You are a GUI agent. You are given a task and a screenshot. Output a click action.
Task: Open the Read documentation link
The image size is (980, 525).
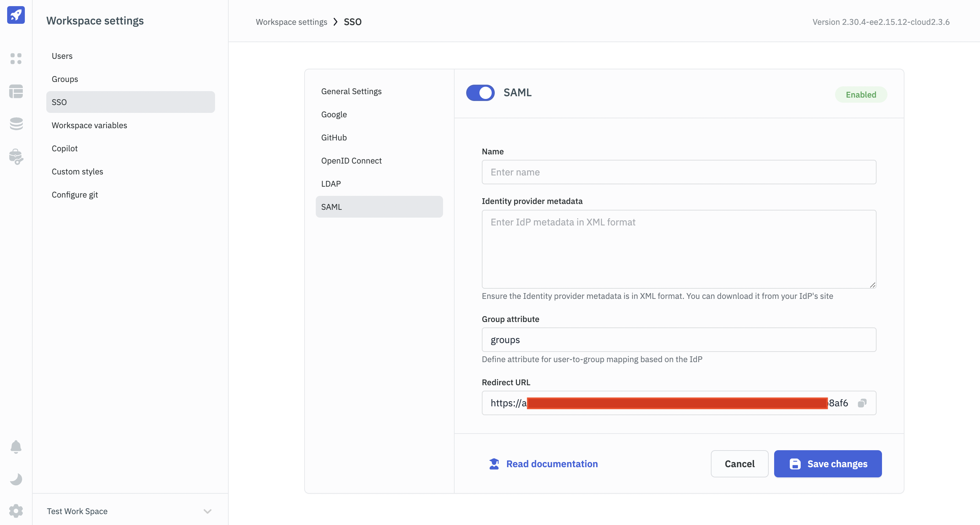coord(552,464)
